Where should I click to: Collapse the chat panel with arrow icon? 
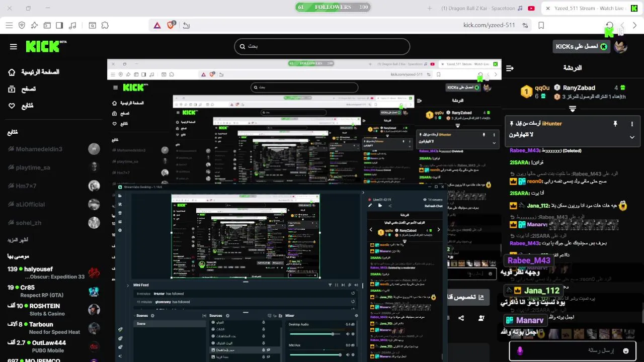(510, 68)
